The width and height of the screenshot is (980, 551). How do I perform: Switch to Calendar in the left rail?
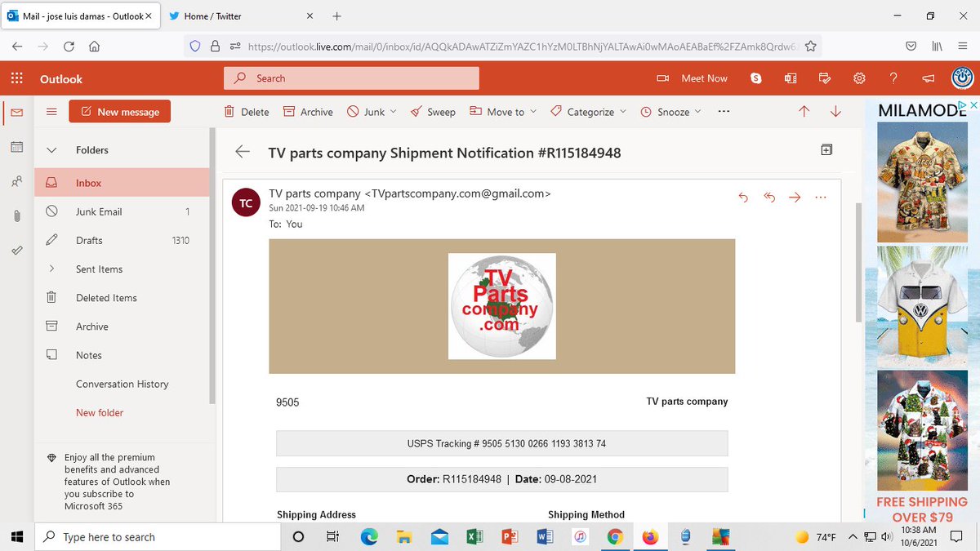(x=16, y=147)
